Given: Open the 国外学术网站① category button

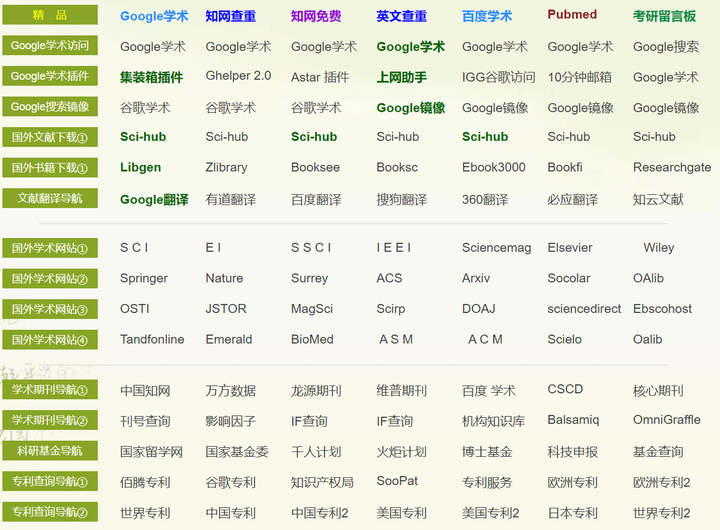Looking at the screenshot, I should 50,248.
